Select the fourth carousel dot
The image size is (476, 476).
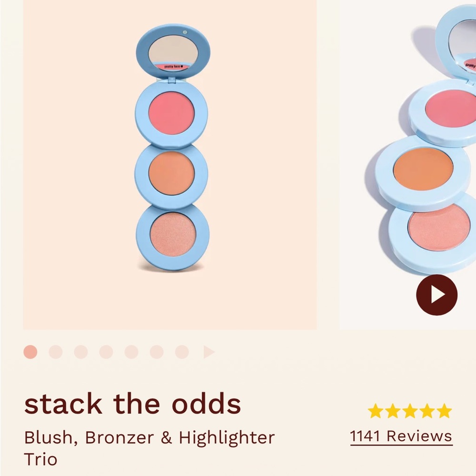pos(106,352)
